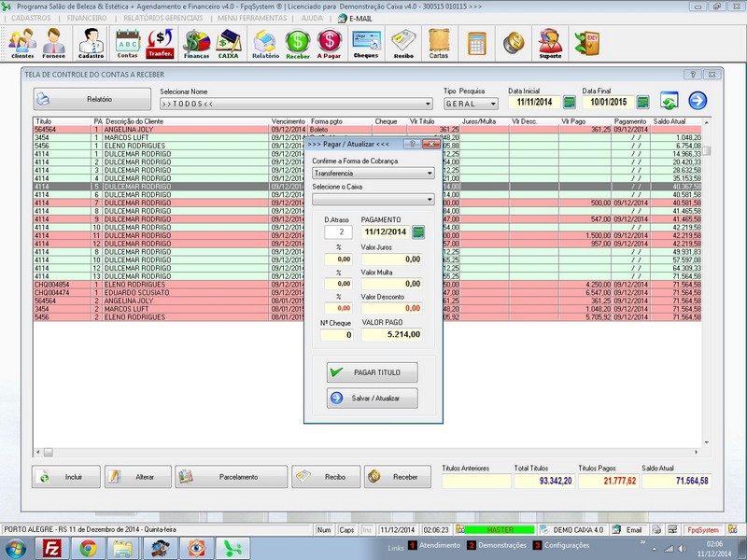Image resolution: width=747 pixels, height=560 pixels.
Task: Click the Parcelamento button
Action: (x=232, y=477)
